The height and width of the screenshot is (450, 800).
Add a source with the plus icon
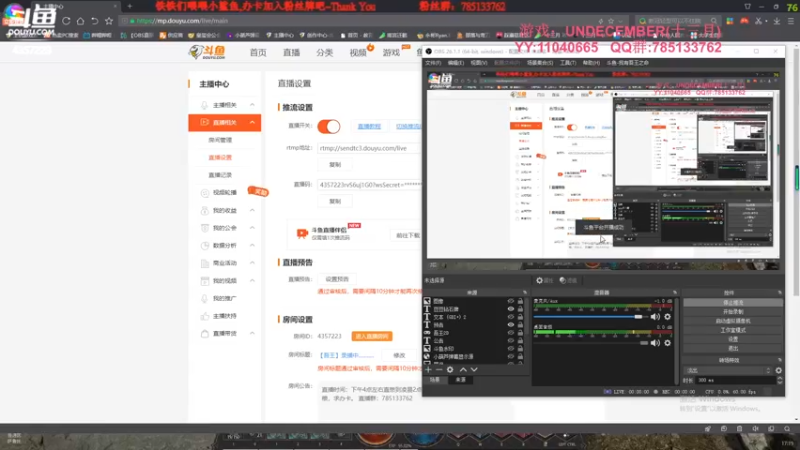pyautogui.click(x=428, y=369)
